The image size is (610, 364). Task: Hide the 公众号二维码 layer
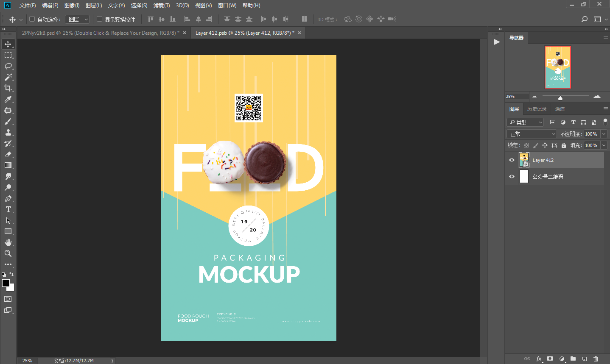coord(512,176)
